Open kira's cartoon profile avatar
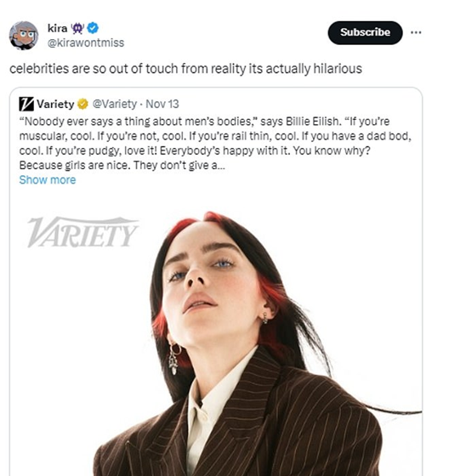The width and height of the screenshot is (466, 476). (24, 35)
